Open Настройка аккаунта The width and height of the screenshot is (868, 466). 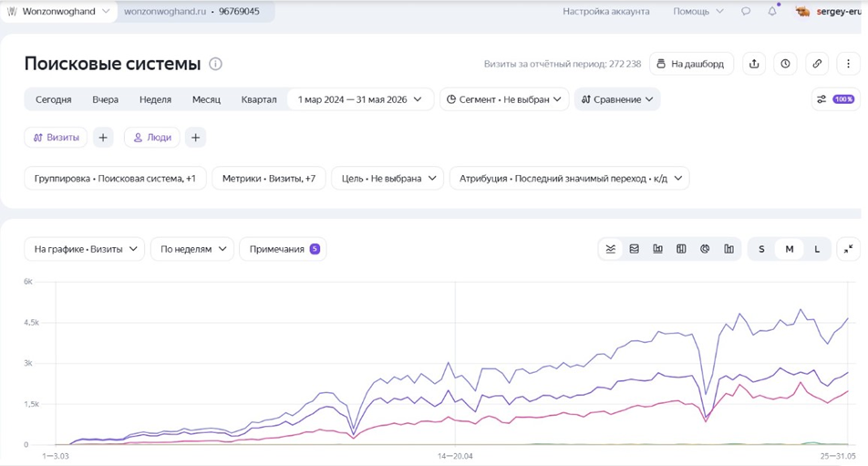(x=606, y=11)
